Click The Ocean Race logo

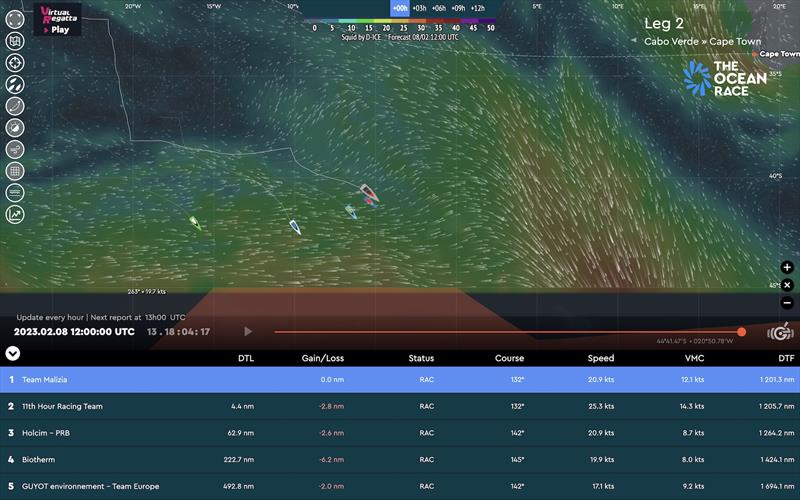(724, 78)
